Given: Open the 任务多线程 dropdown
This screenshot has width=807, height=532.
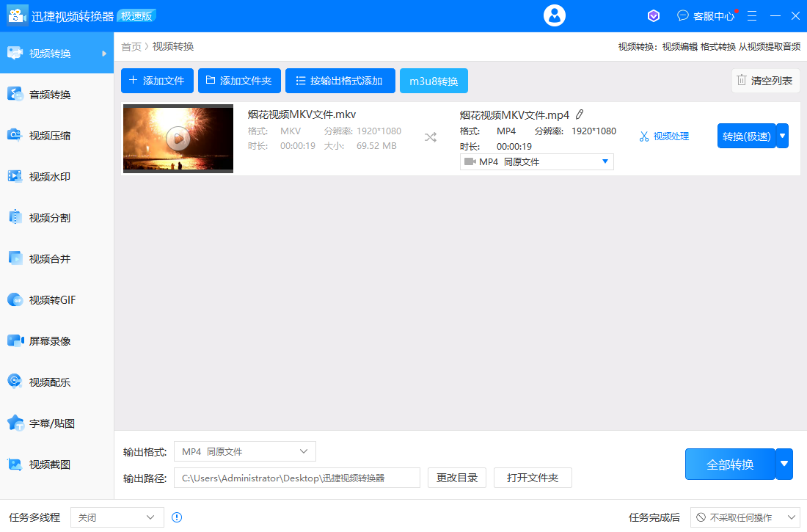Looking at the screenshot, I should point(117,517).
